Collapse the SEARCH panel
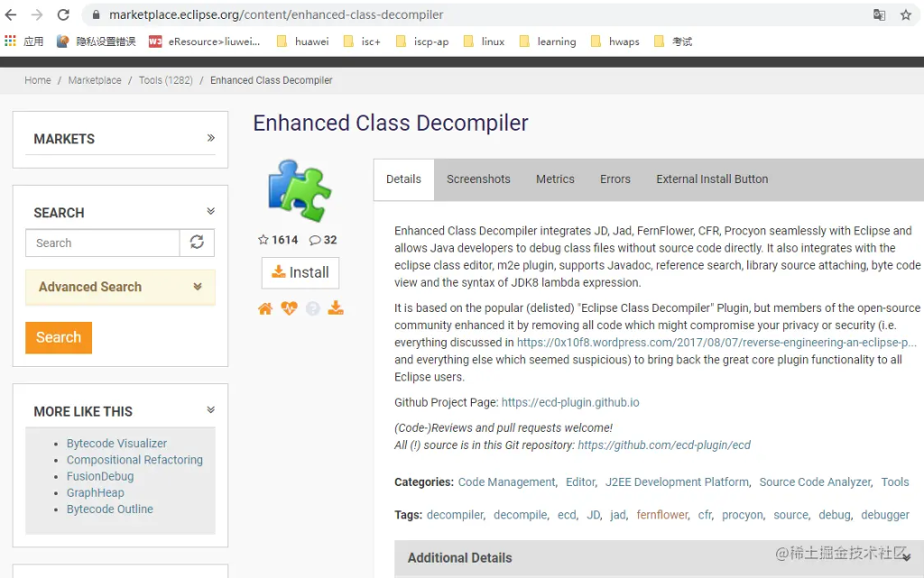Viewport: 924px width, 578px height. (210, 212)
